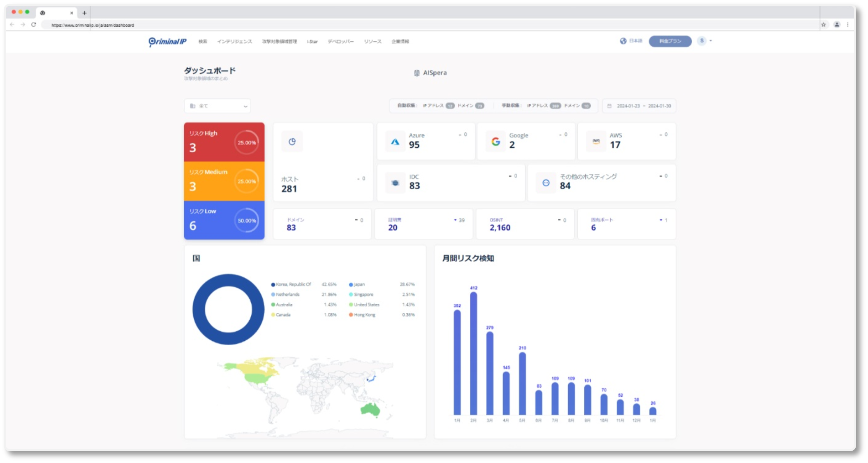Click the IDC hosting icon
This screenshot has height=463, width=868.
pos(395,183)
